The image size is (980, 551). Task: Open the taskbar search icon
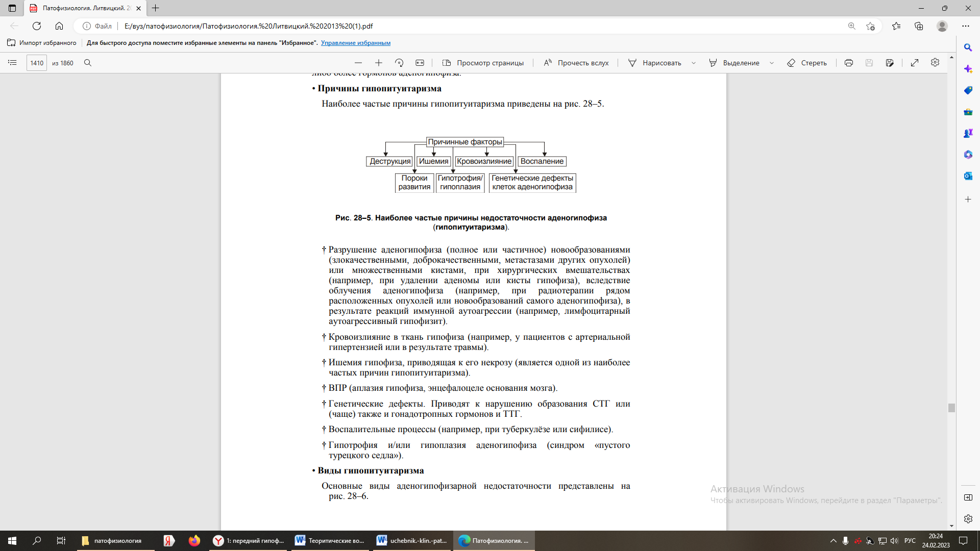(37, 541)
